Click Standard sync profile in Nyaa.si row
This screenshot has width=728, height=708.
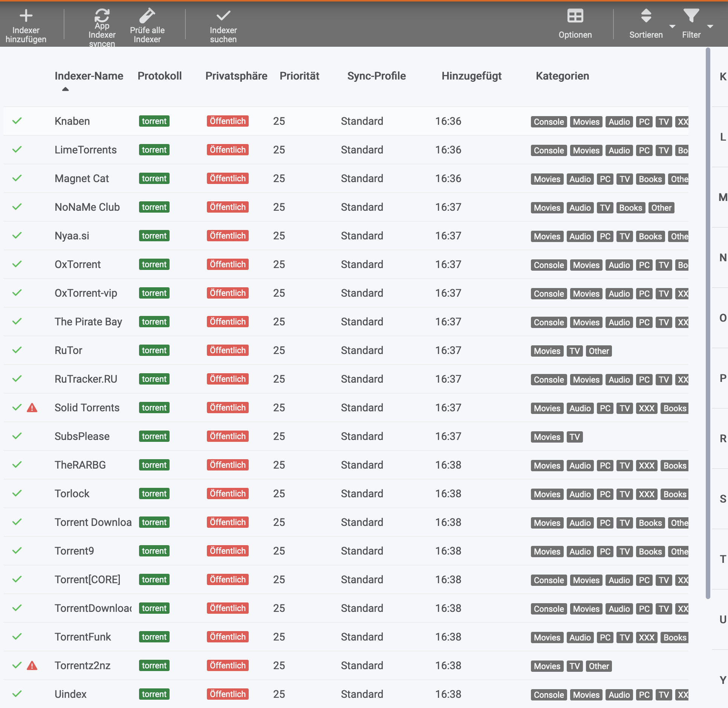[362, 236]
